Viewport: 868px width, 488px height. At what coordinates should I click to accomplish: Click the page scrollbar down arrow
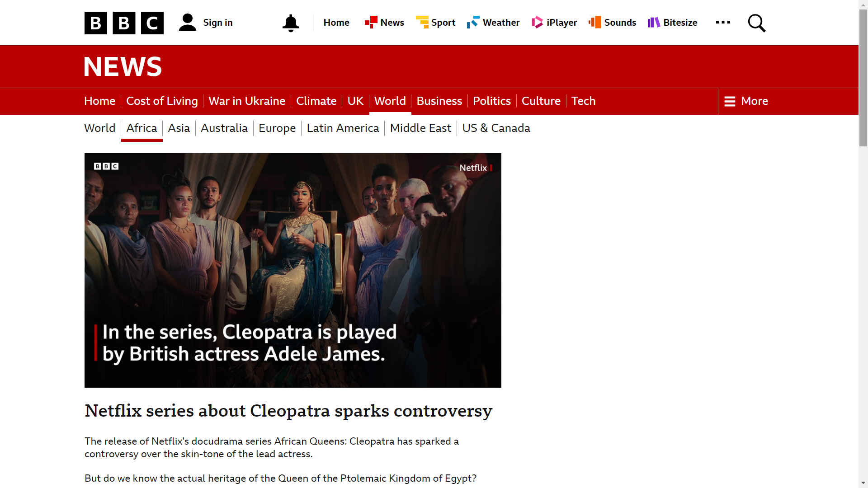[863, 483]
